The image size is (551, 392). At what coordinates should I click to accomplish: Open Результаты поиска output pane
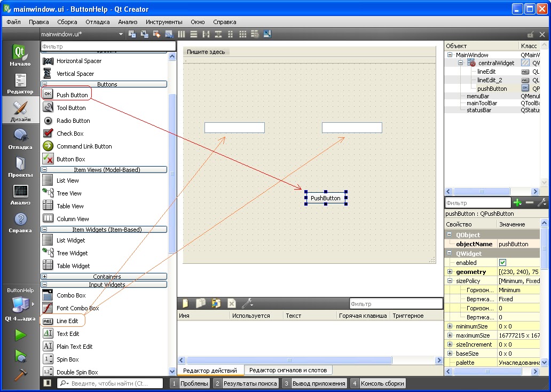[245, 383]
